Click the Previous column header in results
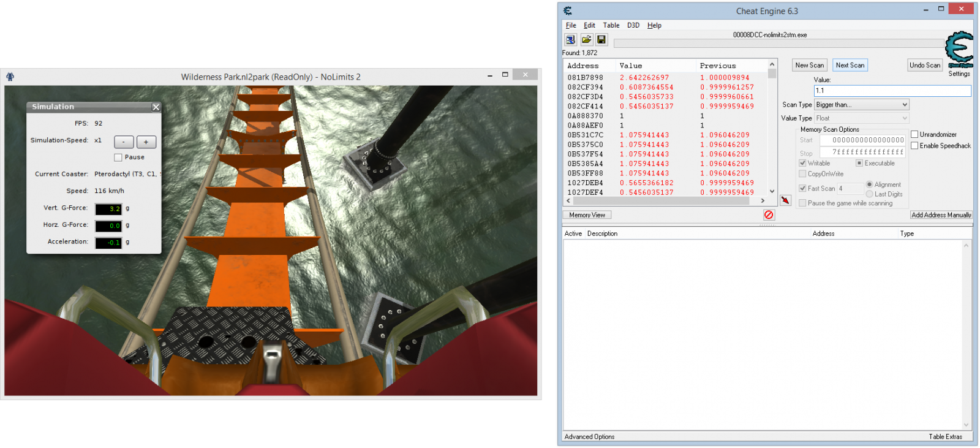Image resolution: width=980 pixels, height=448 pixels. click(731, 66)
